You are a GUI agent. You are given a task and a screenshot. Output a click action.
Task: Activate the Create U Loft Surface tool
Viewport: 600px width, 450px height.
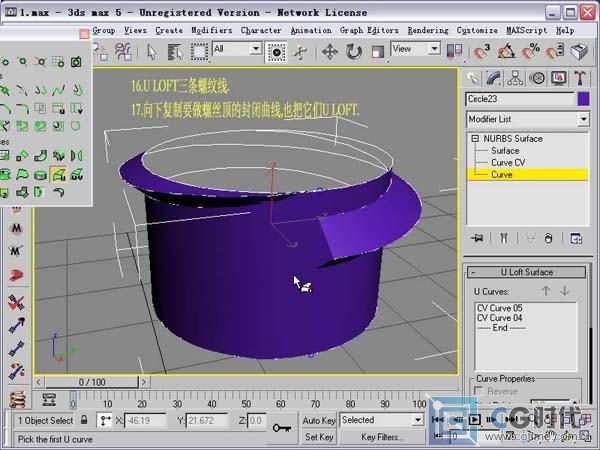pos(59,175)
